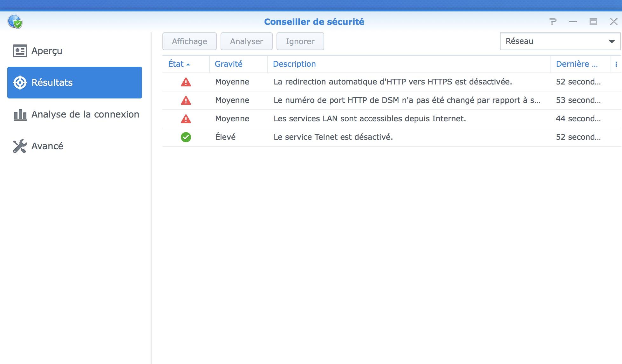Open the Avancé settings tab
This screenshot has width=622, height=364.
point(47,146)
